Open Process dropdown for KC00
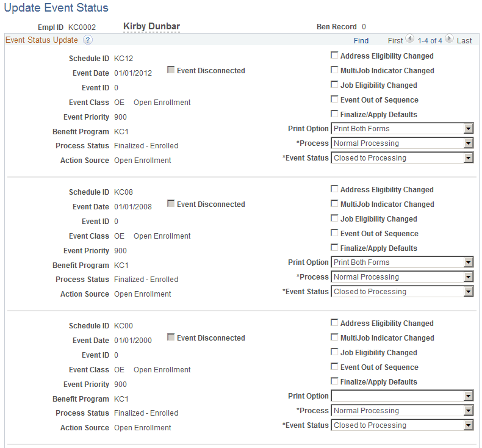 point(402,411)
